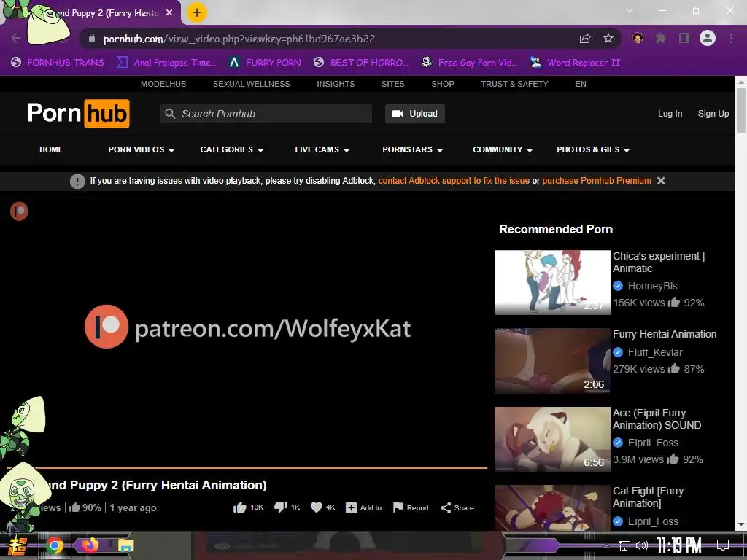Click purchase Premium link

(x=597, y=181)
